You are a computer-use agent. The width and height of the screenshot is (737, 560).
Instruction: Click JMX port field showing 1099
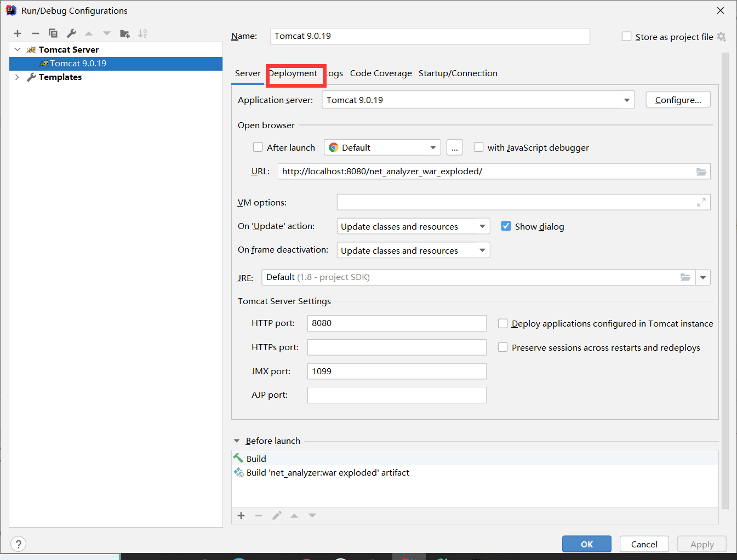(x=397, y=372)
